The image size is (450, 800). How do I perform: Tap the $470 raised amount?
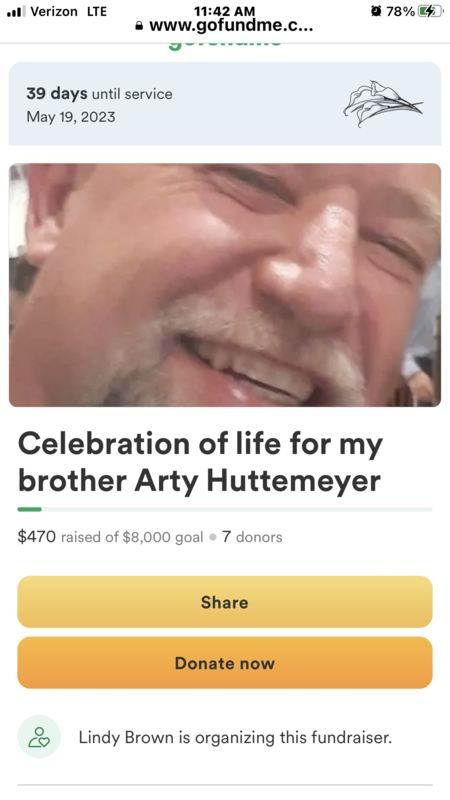(x=37, y=537)
